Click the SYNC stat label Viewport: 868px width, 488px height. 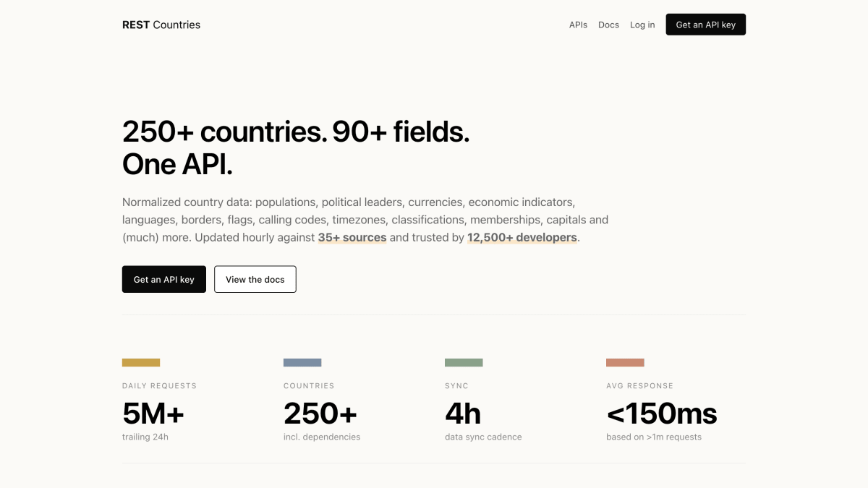tap(456, 386)
